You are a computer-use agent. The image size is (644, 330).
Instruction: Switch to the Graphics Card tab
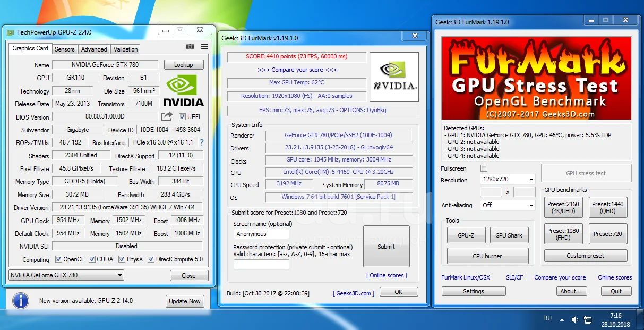pos(30,48)
